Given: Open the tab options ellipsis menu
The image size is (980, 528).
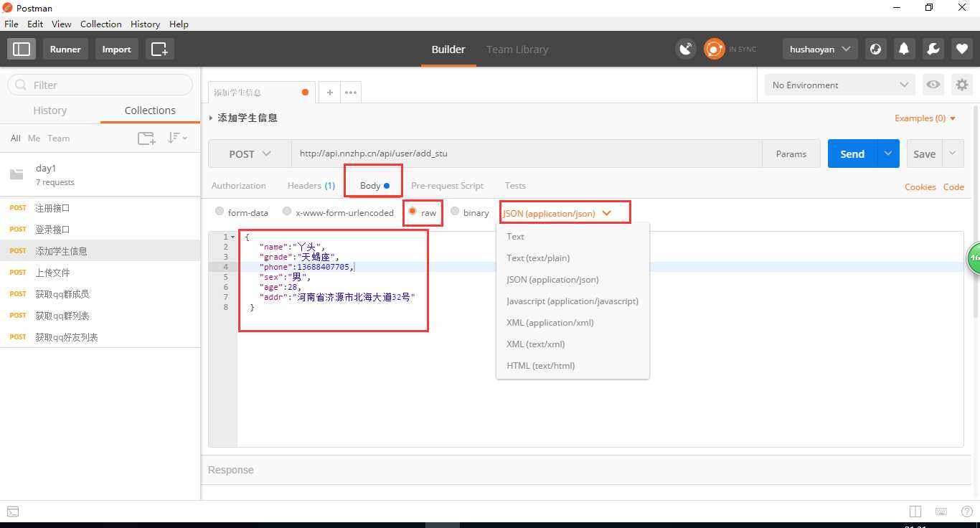Looking at the screenshot, I should click(350, 92).
